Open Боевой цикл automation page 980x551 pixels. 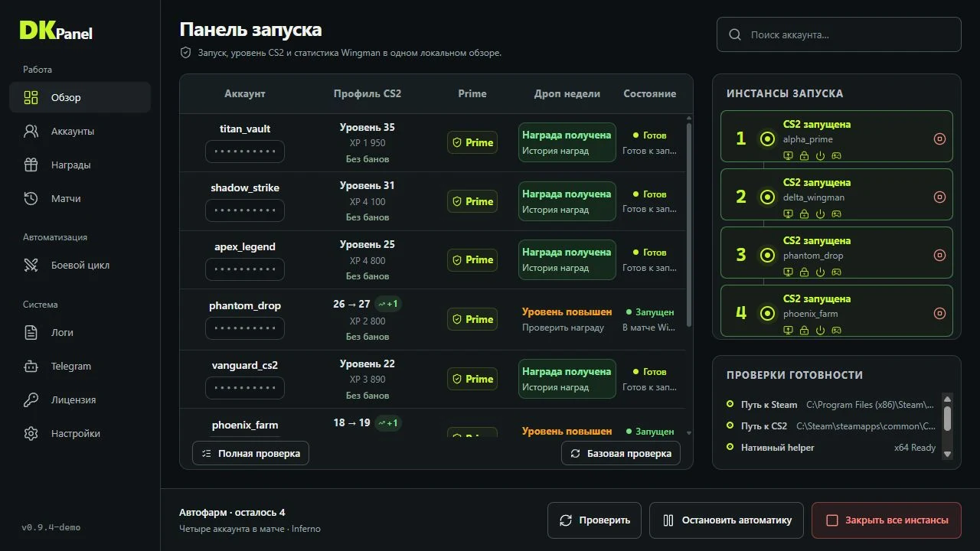point(80,265)
